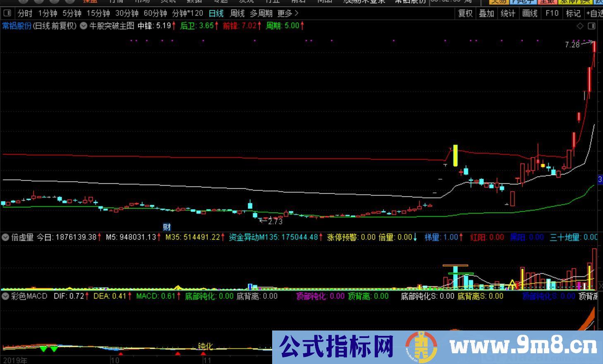Click the tall yellow candlestick
The width and height of the screenshot is (603, 364).
[x=455, y=156]
